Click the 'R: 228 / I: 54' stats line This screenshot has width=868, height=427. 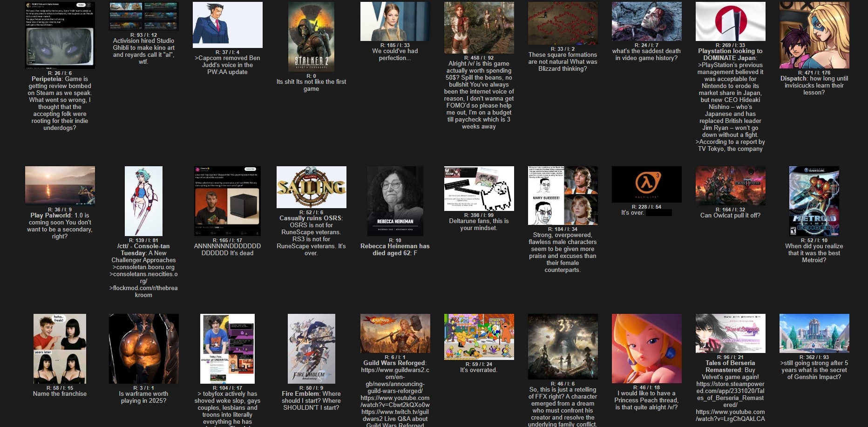[647, 207]
